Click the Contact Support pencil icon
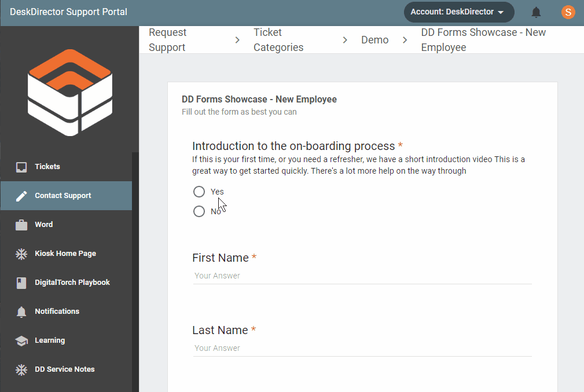 coord(21,196)
